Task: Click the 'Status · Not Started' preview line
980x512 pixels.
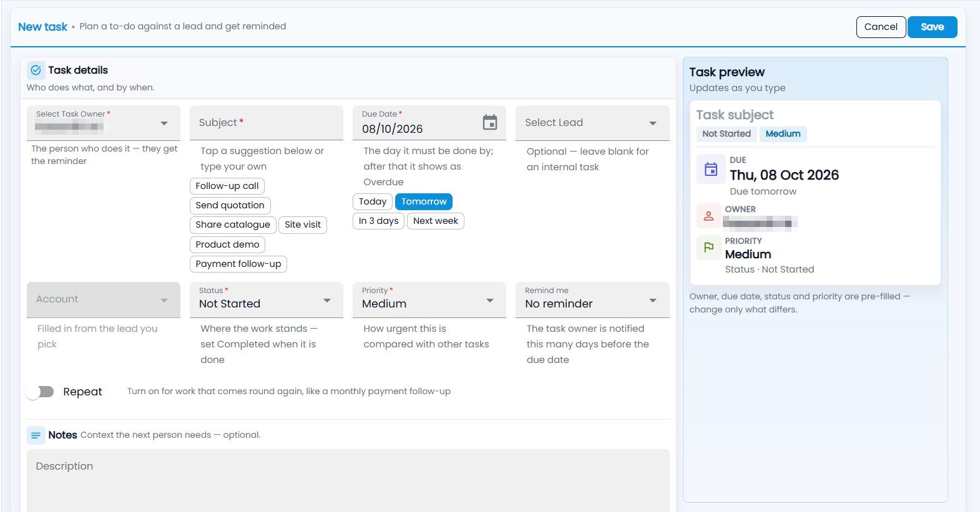Action: pyautogui.click(x=770, y=269)
